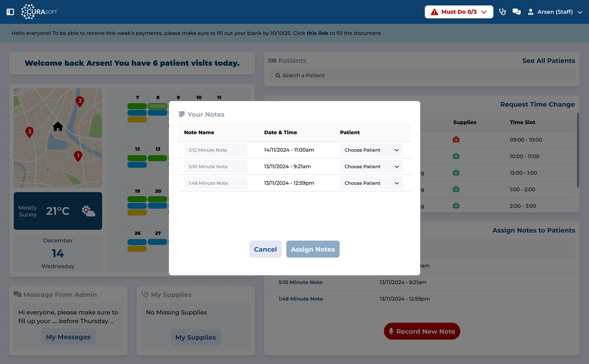The width and height of the screenshot is (589, 364).
Task: Choose patient for 3:12 Minute Note
Action: pyautogui.click(x=371, y=150)
